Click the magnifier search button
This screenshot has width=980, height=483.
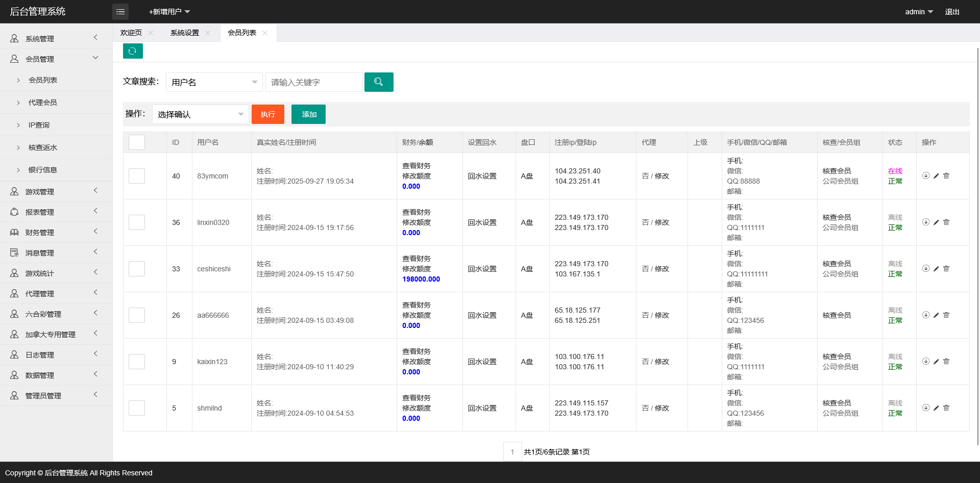(x=378, y=82)
